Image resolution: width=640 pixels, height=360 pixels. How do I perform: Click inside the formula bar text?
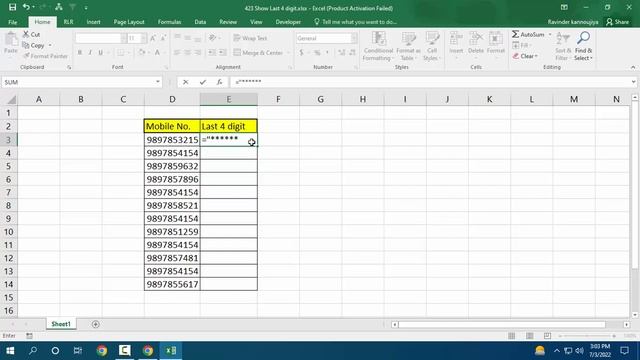pyautogui.click(x=429, y=82)
